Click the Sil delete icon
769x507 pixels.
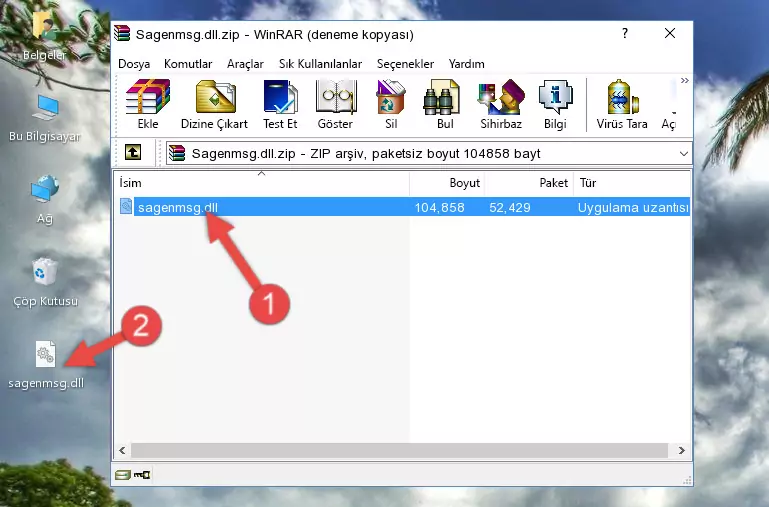390,104
